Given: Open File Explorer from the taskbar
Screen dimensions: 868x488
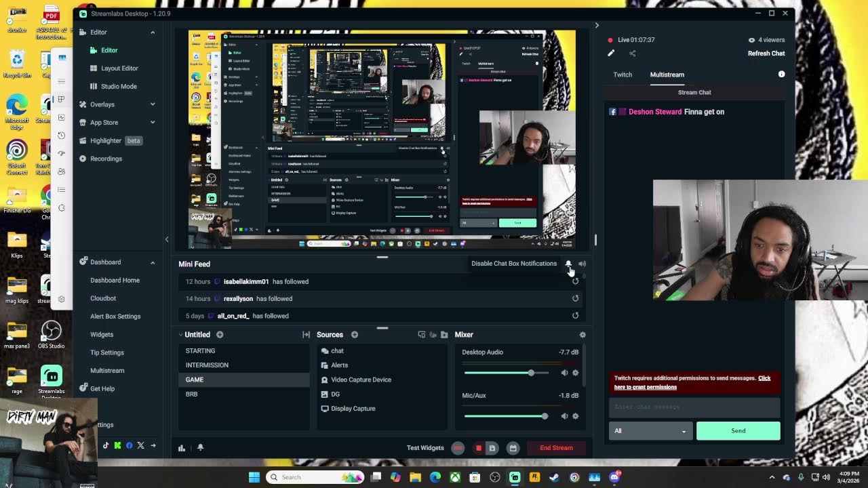Looking at the screenshot, I should pyautogui.click(x=415, y=477).
